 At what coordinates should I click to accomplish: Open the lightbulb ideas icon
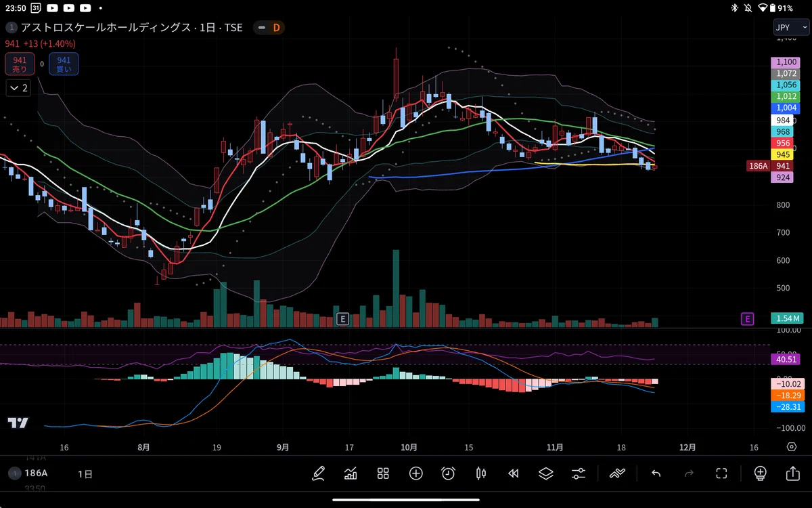pyautogui.click(x=760, y=473)
